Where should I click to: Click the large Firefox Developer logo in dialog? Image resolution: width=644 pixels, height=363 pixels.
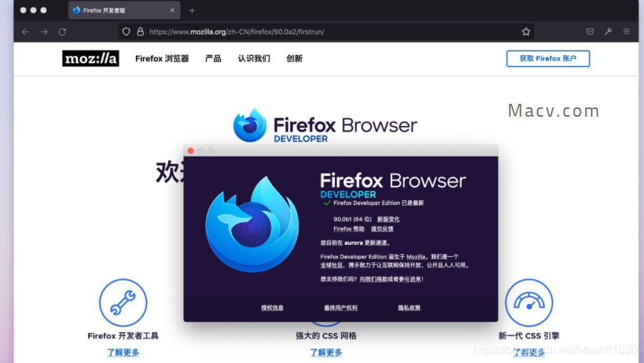click(x=252, y=224)
